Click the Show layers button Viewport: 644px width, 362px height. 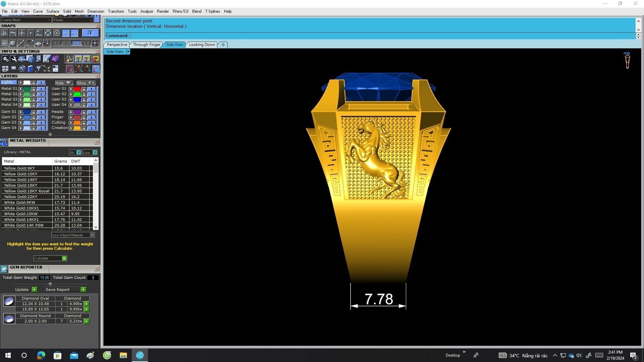86,83
